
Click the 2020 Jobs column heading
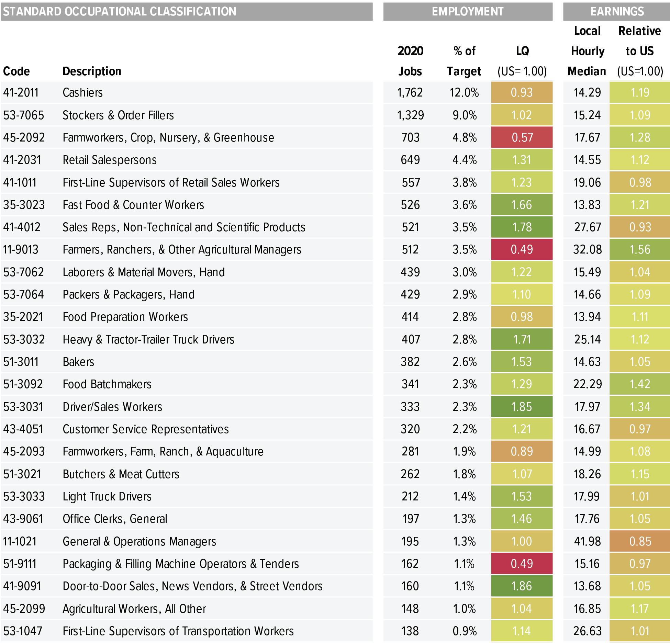(x=410, y=61)
